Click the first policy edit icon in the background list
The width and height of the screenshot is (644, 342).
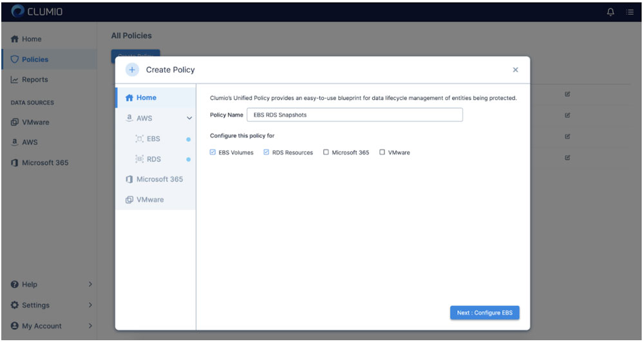tap(567, 94)
